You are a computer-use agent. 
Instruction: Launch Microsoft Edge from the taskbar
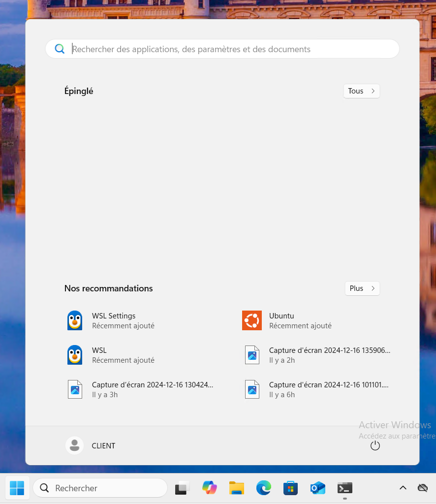tap(264, 488)
